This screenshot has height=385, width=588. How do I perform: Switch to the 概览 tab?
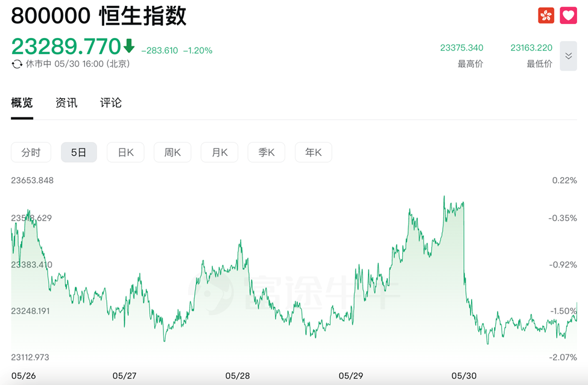tap(22, 102)
